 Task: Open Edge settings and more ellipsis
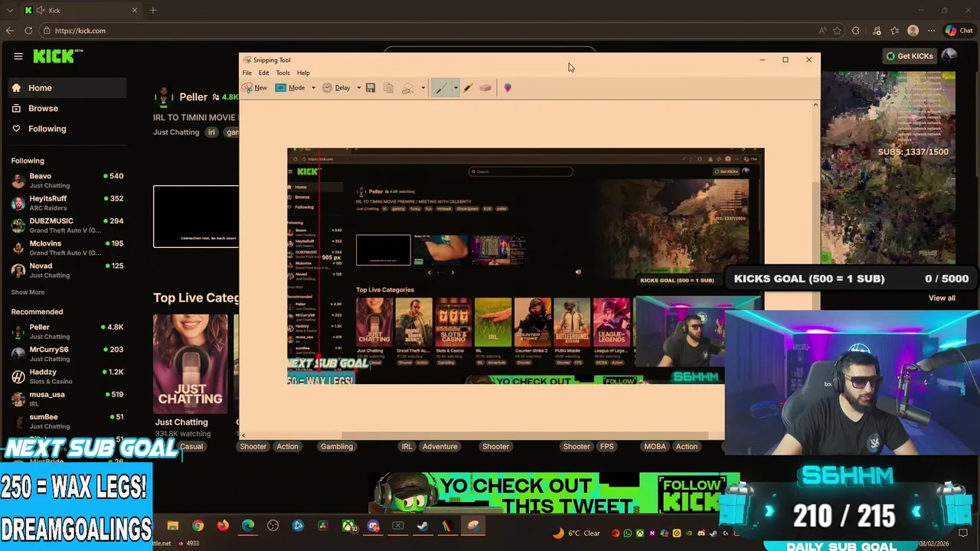(931, 31)
